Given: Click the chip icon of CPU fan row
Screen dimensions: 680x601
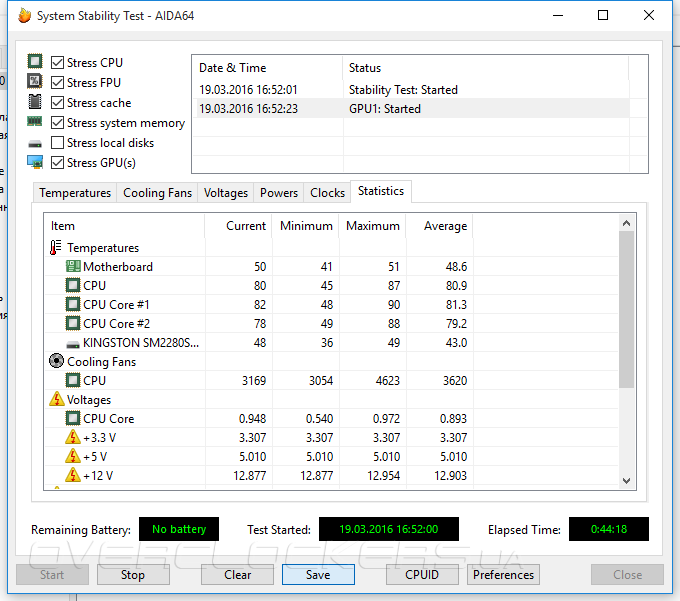Looking at the screenshot, I should pos(73,380).
